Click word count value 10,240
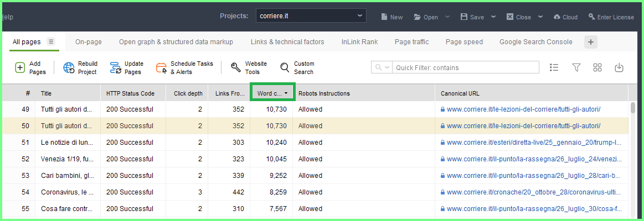The image size is (644, 221). [x=276, y=143]
